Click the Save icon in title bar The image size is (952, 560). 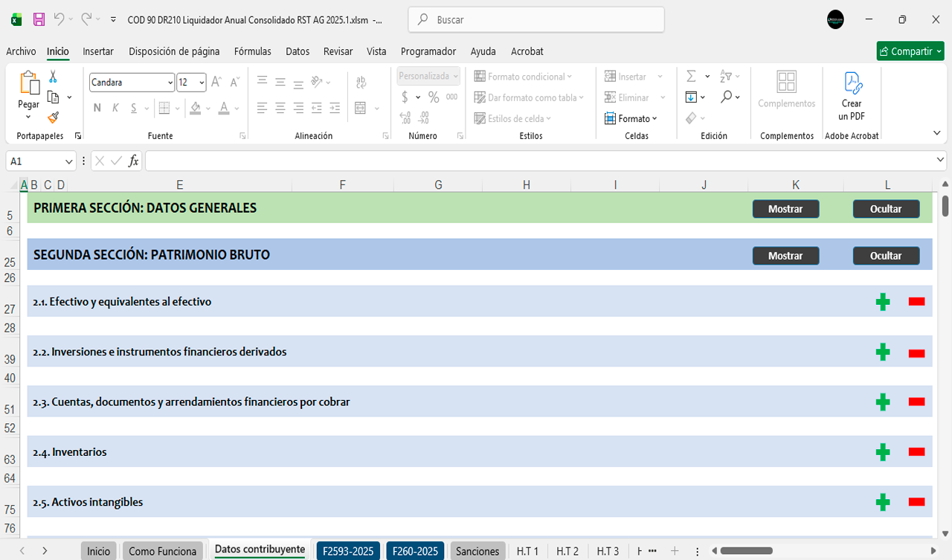coord(39,20)
